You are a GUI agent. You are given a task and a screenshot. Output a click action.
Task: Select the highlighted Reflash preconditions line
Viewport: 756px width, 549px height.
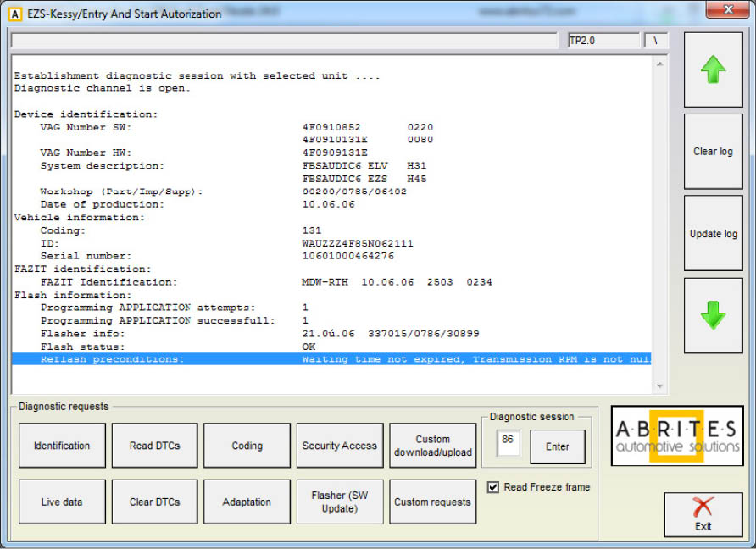(331, 359)
